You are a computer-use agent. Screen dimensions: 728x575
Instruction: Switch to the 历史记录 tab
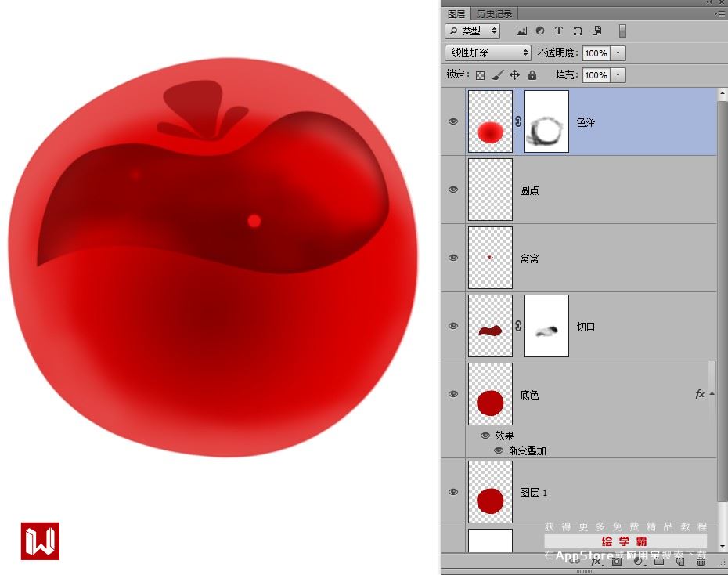tap(494, 14)
